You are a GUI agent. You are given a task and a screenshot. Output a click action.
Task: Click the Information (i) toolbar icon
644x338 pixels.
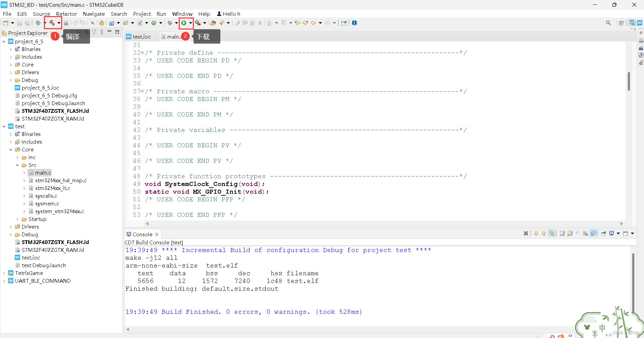(354, 23)
